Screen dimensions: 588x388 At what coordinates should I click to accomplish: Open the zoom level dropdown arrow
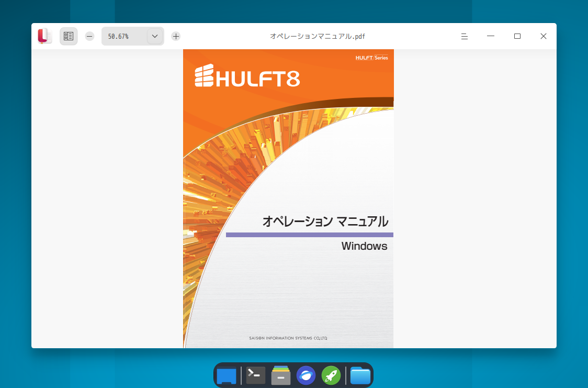pos(154,37)
